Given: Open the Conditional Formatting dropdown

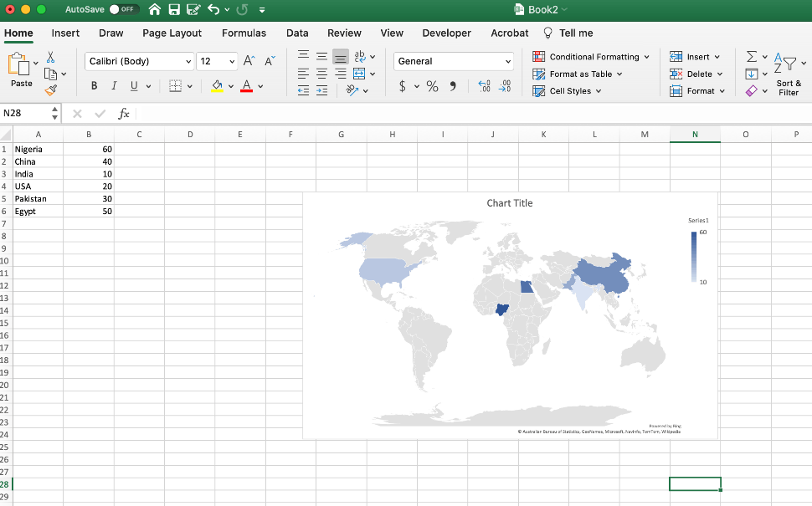Looking at the screenshot, I should [591, 57].
